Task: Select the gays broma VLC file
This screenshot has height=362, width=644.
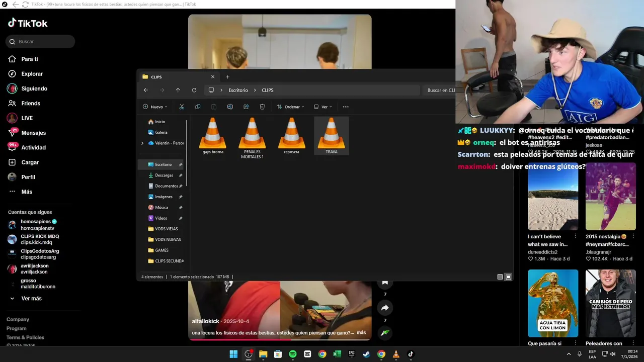Action: (213, 136)
